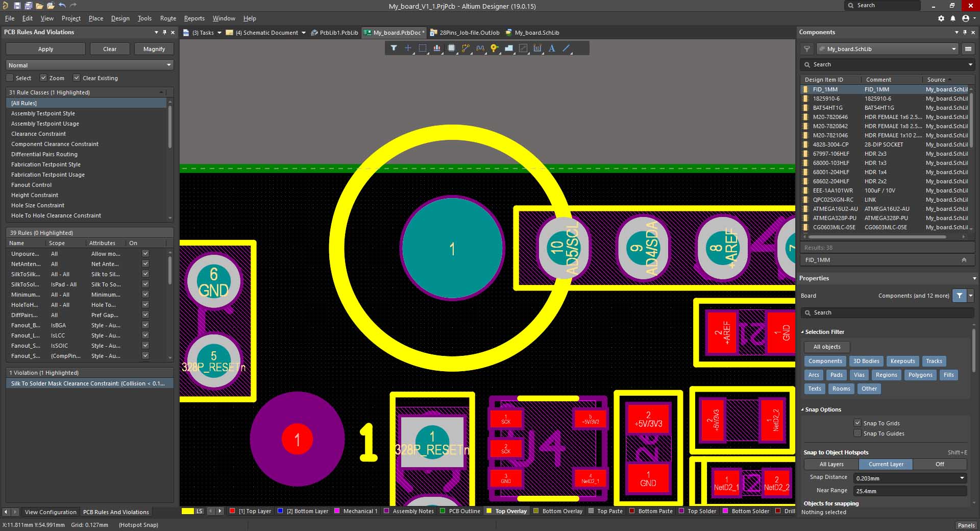Select the Place String text tool
Viewport: 980px width, 531px height.
pyautogui.click(x=552, y=48)
